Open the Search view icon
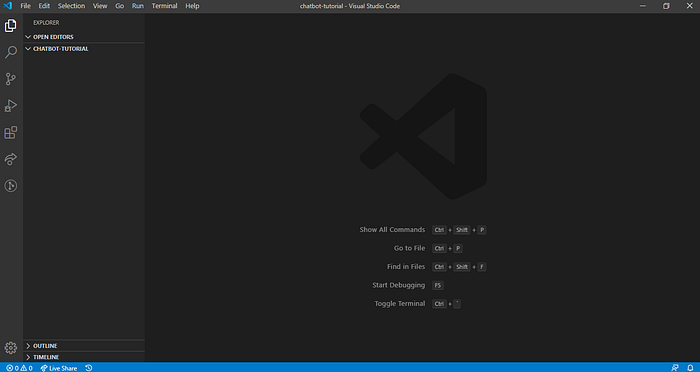Viewport: 700px width, 372px height. pyautogui.click(x=11, y=52)
